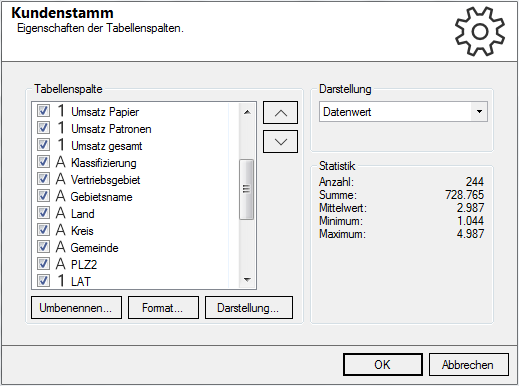Open the Format... dialog button

coord(163,308)
